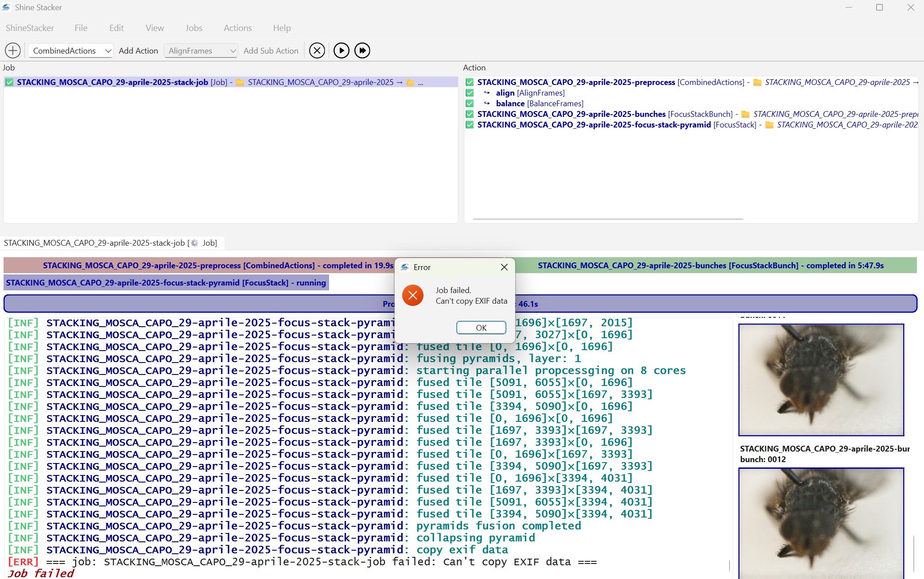Click the stop job X icon
Viewport: 924px width, 579px height.
click(x=317, y=50)
